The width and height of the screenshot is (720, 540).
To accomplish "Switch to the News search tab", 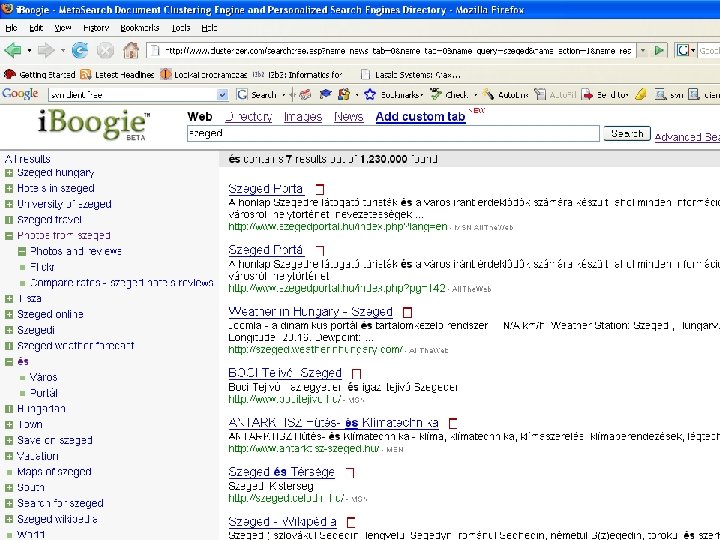I will pyautogui.click(x=349, y=117).
